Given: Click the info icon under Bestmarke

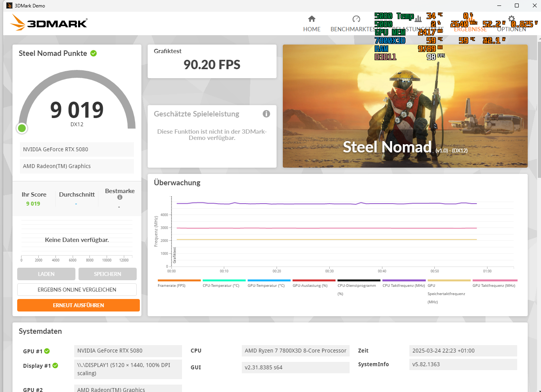Looking at the screenshot, I should 120,197.
